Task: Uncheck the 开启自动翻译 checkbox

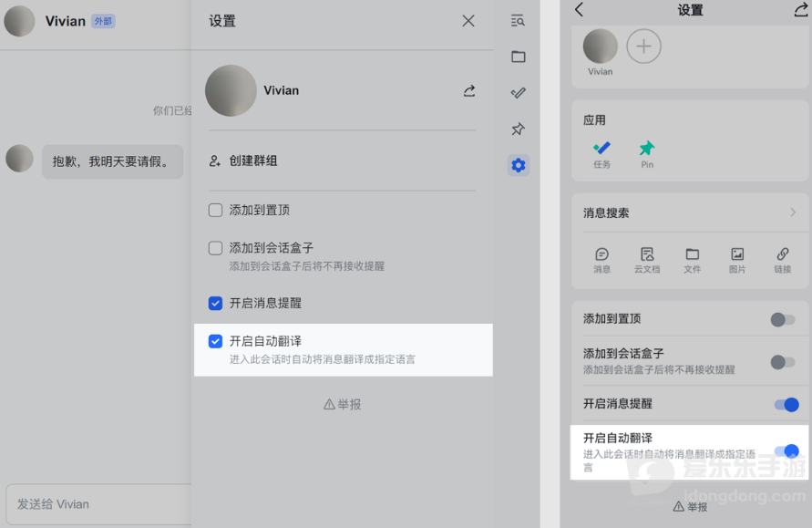Action: pos(215,341)
